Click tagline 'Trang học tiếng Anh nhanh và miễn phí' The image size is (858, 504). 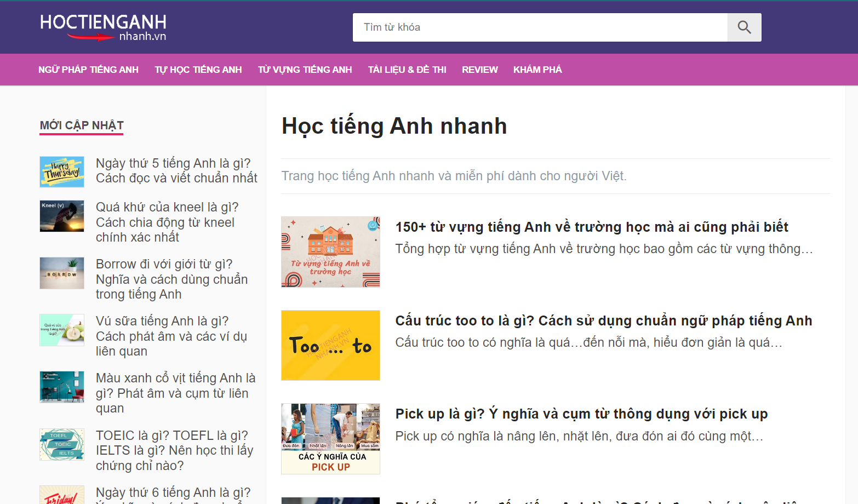[454, 176]
